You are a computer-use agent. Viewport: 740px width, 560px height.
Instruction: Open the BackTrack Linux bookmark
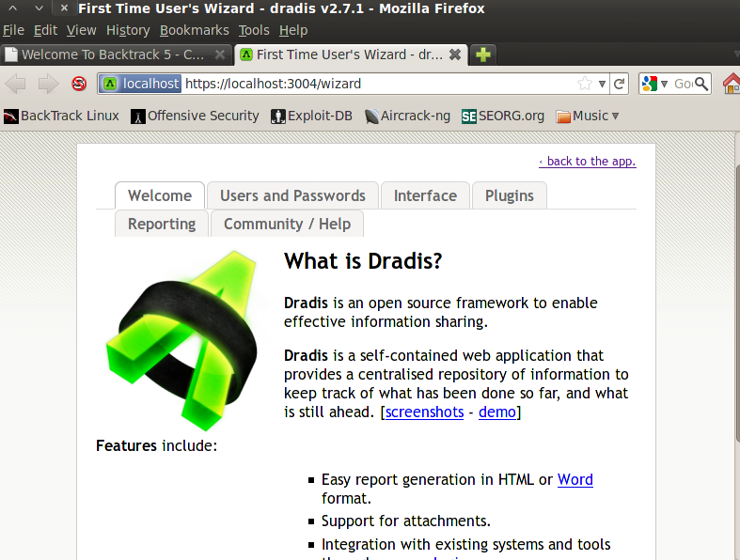point(61,117)
